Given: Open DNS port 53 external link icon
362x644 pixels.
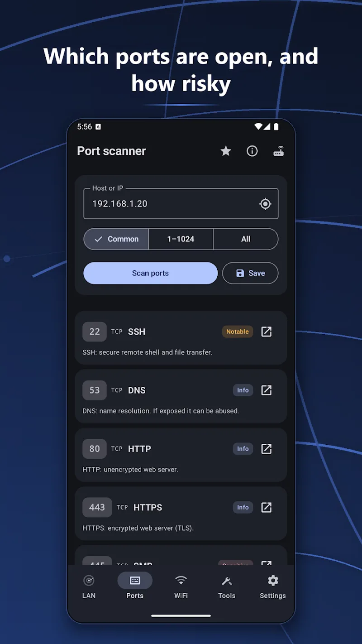Looking at the screenshot, I should tap(267, 390).
